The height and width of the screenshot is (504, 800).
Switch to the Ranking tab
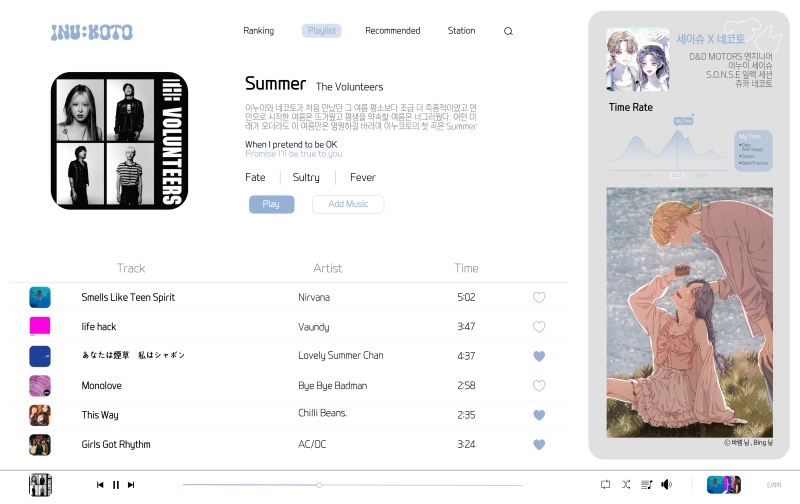pos(259,31)
